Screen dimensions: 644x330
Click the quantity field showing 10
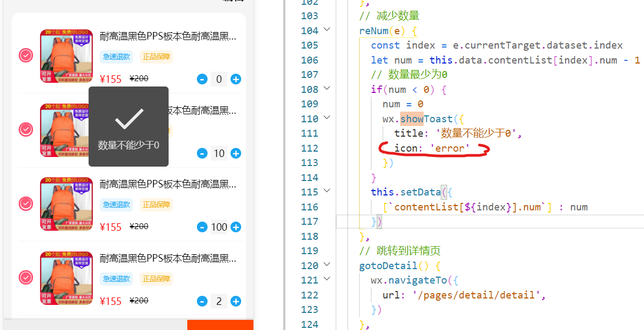[x=219, y=154]
